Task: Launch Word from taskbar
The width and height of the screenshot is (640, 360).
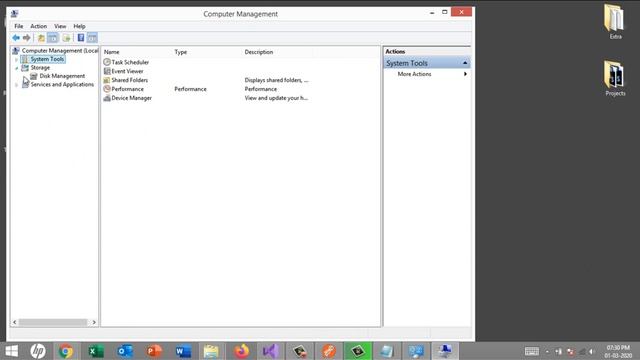Action: click(x=183, y=351)
